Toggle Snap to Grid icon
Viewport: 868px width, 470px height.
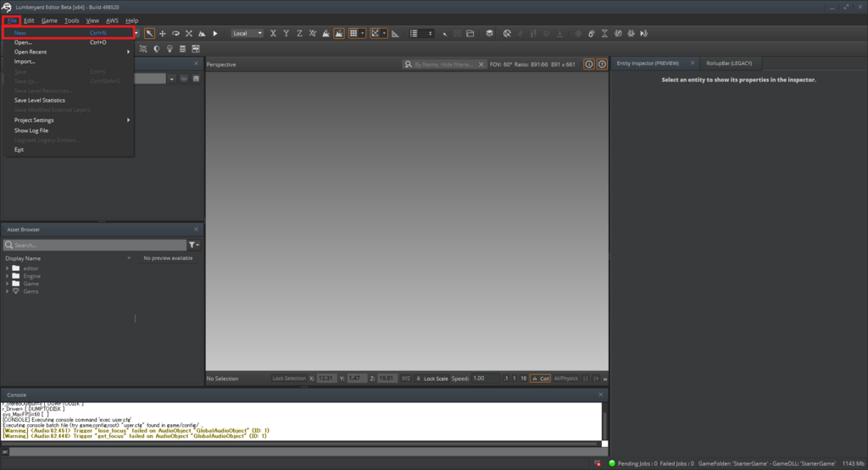coord(353,34)
